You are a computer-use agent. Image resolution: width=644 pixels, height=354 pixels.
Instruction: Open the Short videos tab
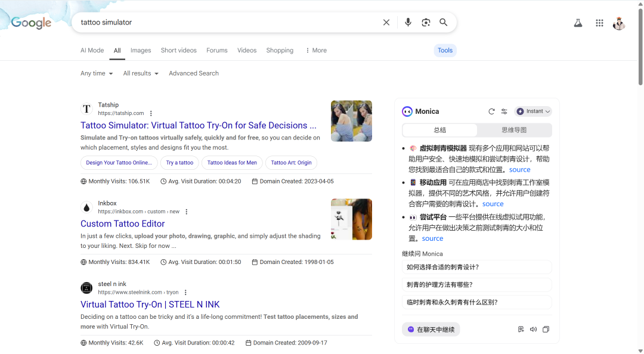(x=179, y=50)
